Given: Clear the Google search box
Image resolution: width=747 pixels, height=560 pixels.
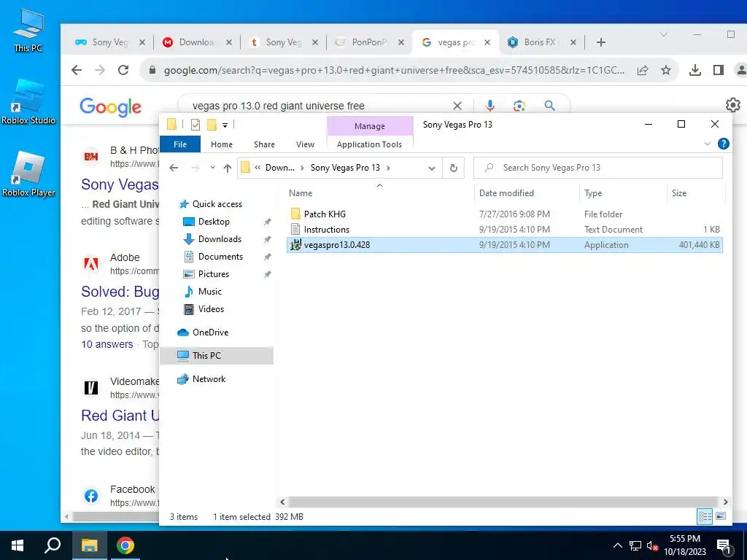Looking at the screenshot, I should coord(457,106).
